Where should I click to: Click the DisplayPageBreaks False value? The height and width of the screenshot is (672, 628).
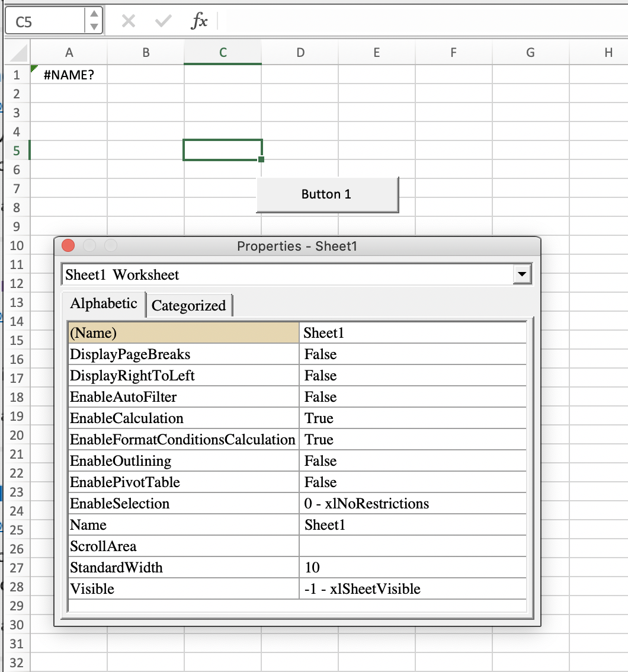click(x=412, y=354)
